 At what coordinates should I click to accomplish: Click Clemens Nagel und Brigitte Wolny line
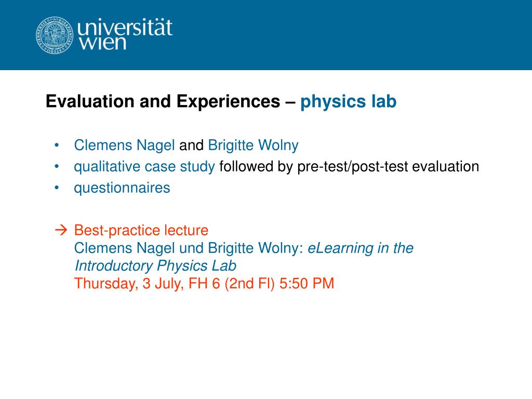click(x=189, y=248)
